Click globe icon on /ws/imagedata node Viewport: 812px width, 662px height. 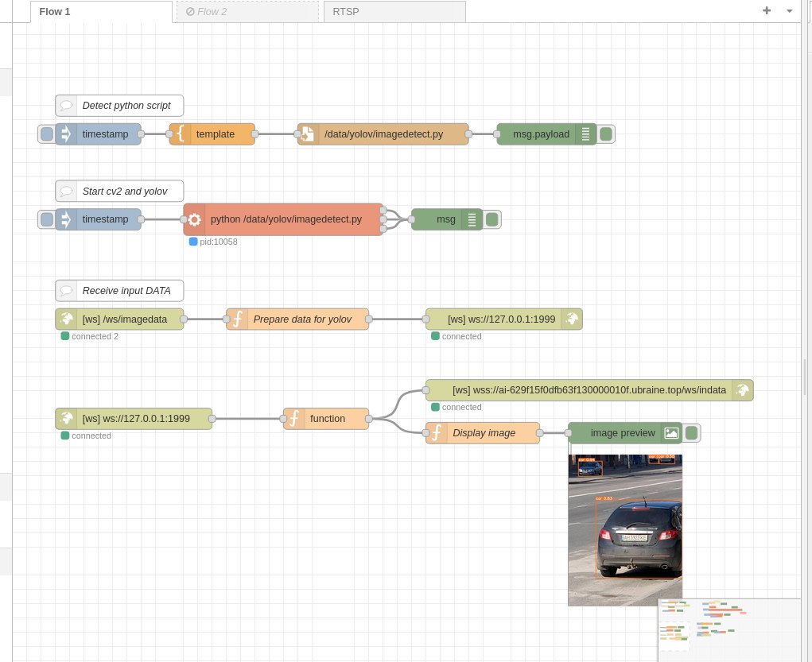point(66,319)
